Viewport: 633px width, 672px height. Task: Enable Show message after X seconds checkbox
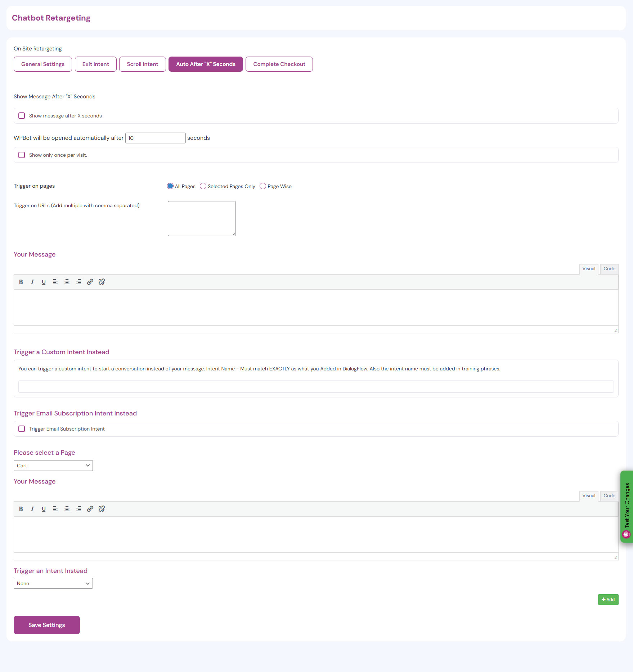(22, 116)
